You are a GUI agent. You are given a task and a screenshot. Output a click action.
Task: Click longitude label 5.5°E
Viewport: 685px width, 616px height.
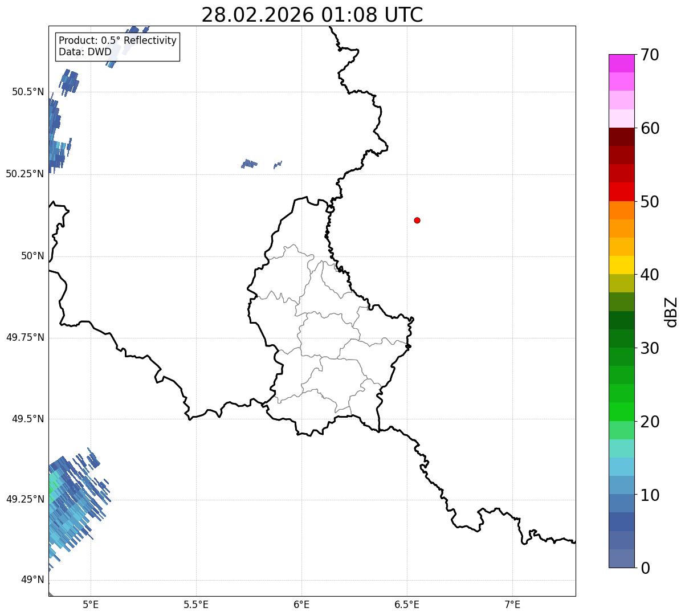[x=196, y=604]
